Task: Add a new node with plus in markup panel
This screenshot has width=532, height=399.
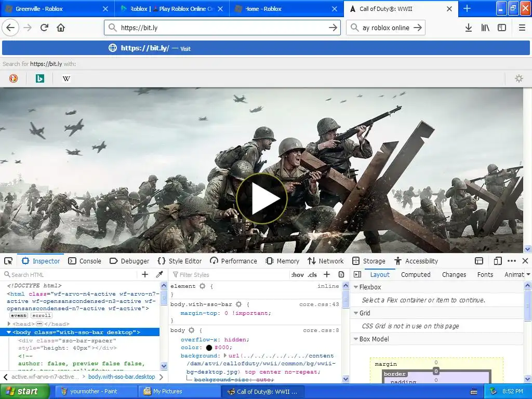Action: (x=145, y=274)
